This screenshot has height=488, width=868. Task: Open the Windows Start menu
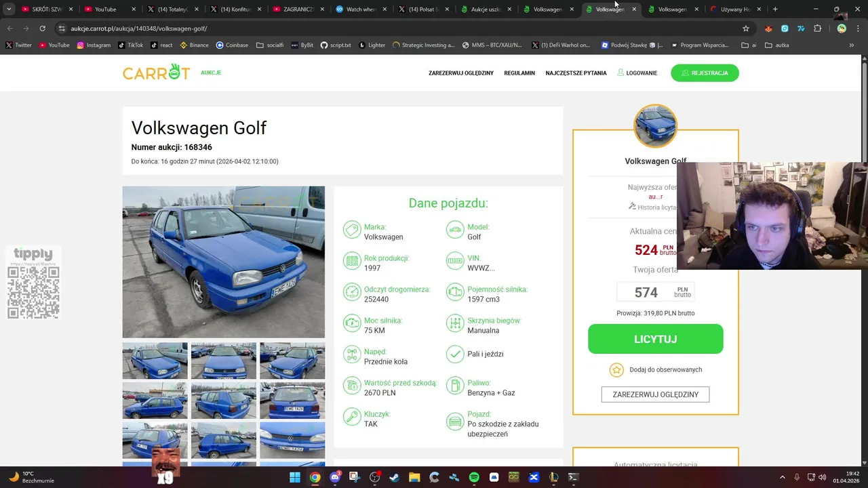pyautogui.click(x=295, y=477)
